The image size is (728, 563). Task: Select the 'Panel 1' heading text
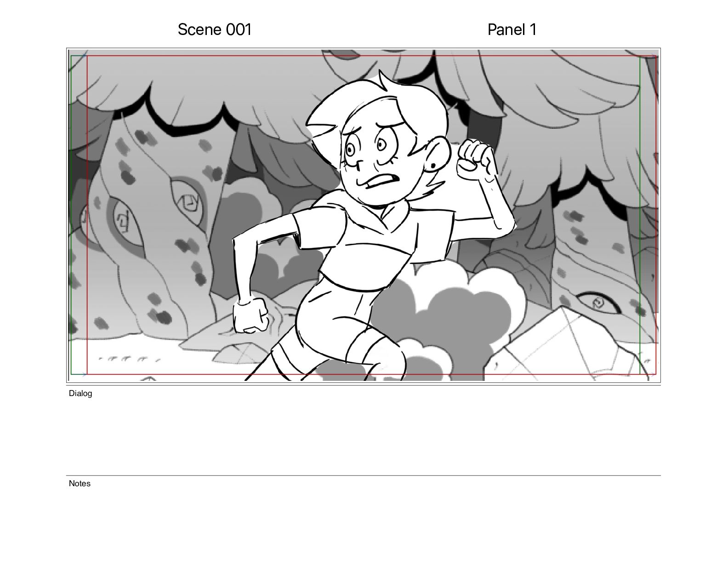tap(512, 30)
